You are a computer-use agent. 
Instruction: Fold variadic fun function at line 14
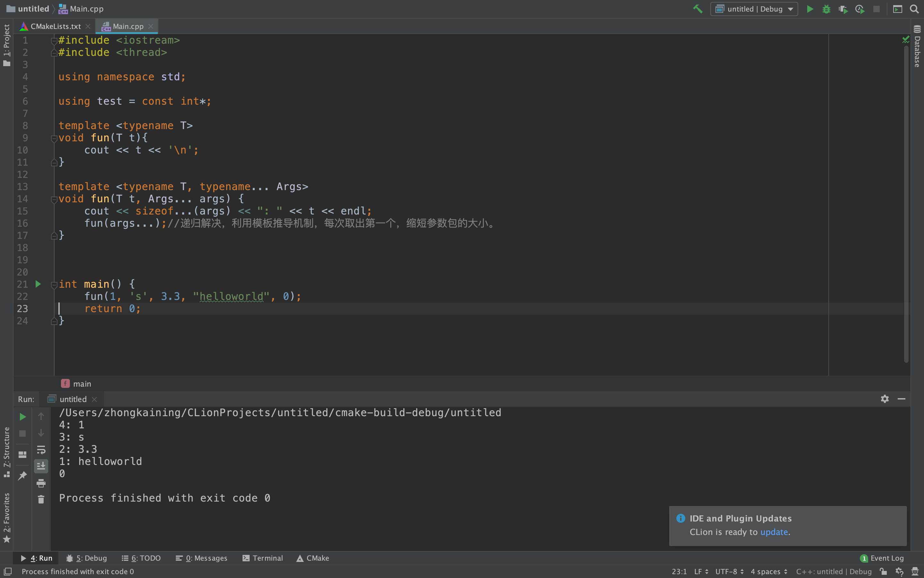click(x=54, y=199)
